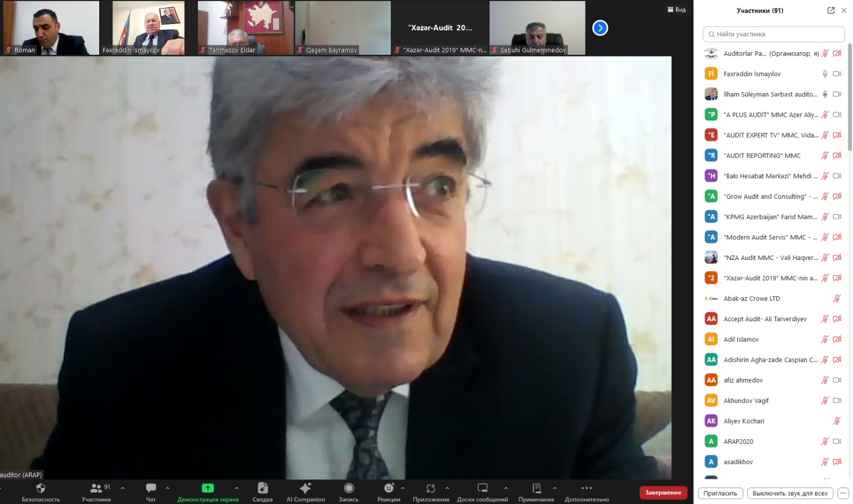Screen dimensions: 853x504
Task: Expand the Реакции options arrow
Action: 403,488
